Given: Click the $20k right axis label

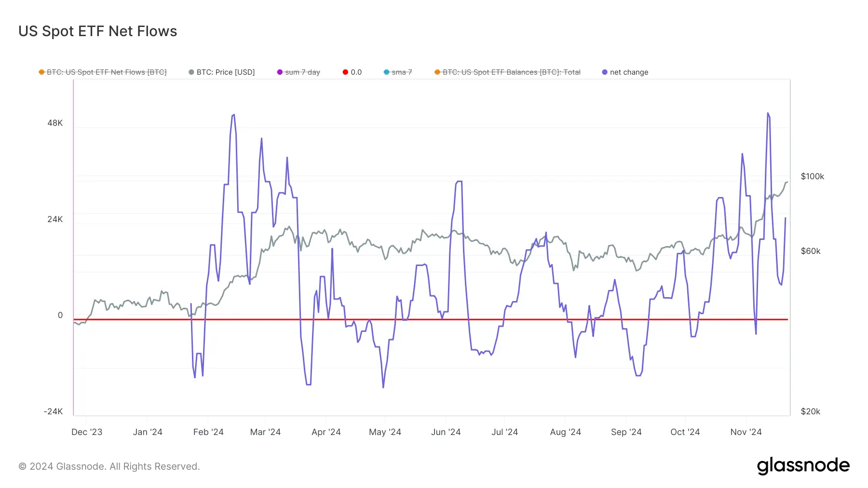Looking at the screenshot, I should (x=811, y=411).
